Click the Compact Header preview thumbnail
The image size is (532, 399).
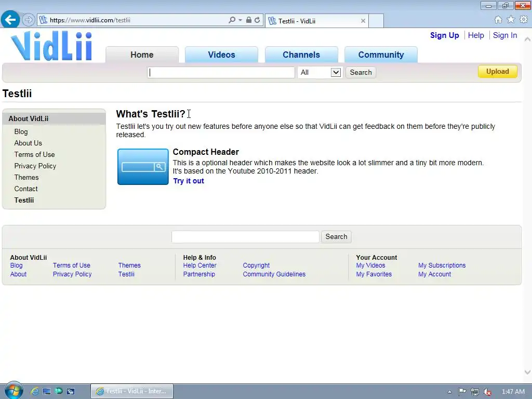(x=143, y=167)
